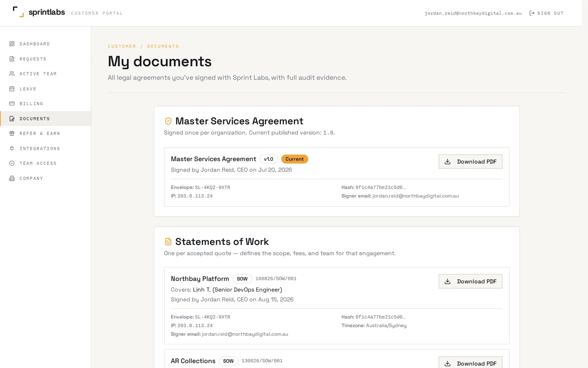This screenshot has height=368, width=588.
Task: Open the Active Team section
Action: coord(45,74)
